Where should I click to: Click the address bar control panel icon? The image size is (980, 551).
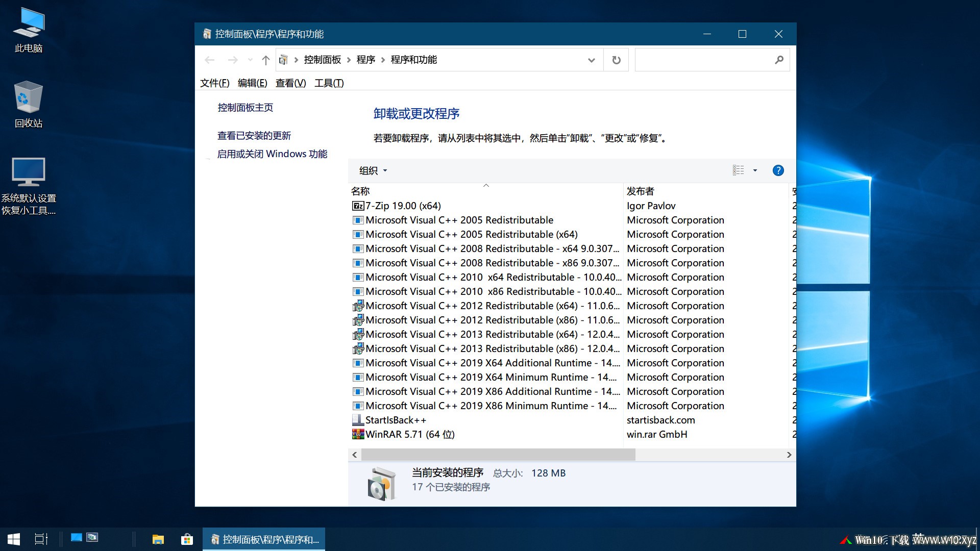[x=283, y=60]
